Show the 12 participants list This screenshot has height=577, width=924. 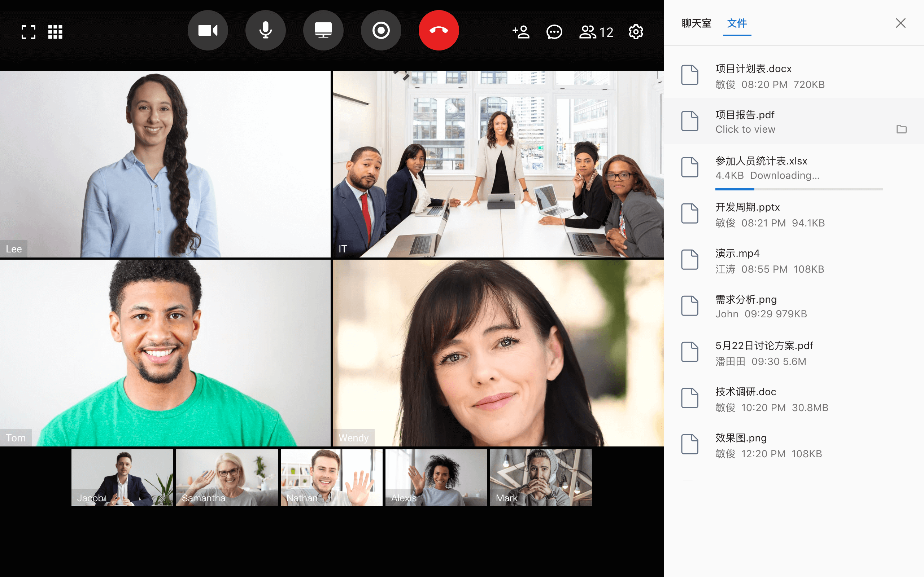[596, 32]
